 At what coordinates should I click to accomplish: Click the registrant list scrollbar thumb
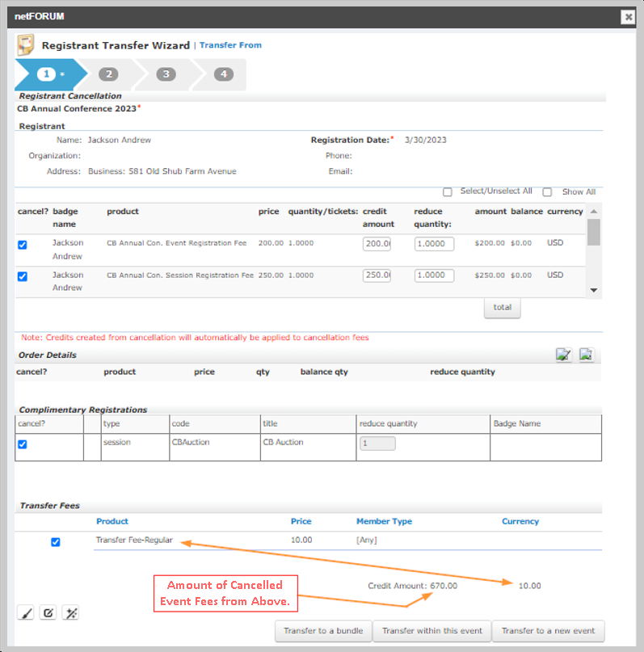(594, 232)
